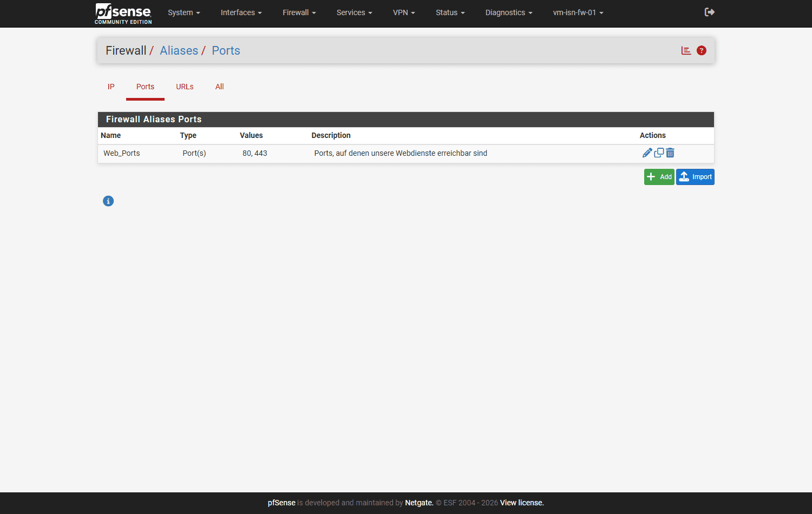
Task: Click the Firewall Aliases Ports panel heading
Action: pos(406,120)
